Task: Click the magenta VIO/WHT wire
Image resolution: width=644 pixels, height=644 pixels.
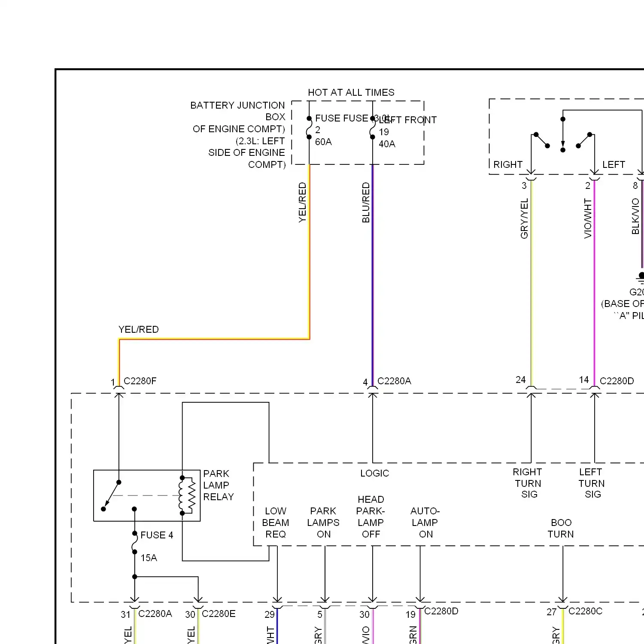Action: tap(595, 283)
